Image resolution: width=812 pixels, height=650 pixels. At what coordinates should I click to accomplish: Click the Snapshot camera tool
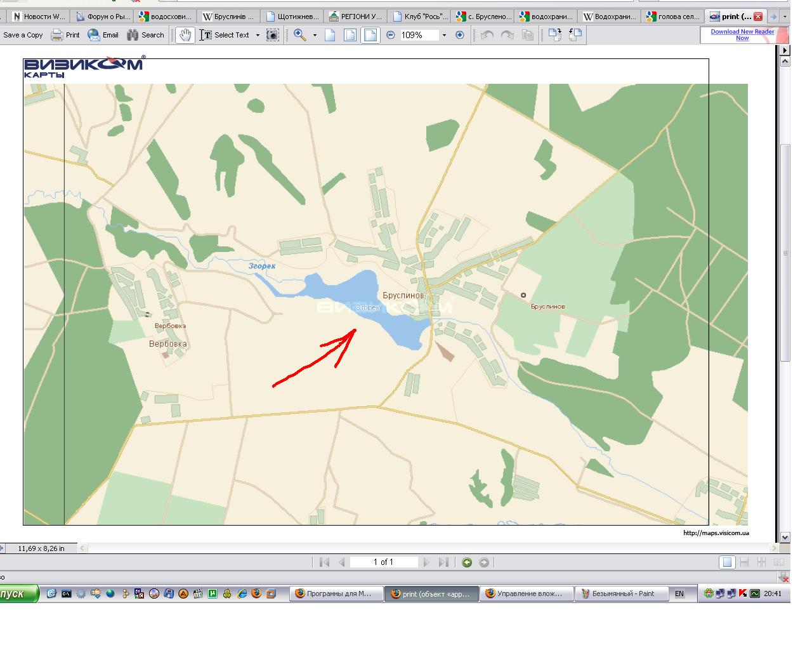pyautogui.click(x=272, y=36)
